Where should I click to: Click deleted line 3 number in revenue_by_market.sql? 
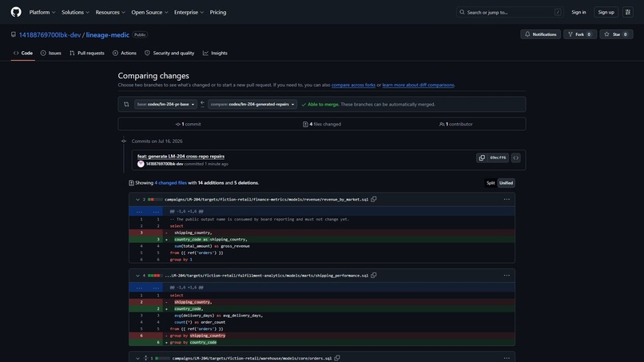(141, 233)
